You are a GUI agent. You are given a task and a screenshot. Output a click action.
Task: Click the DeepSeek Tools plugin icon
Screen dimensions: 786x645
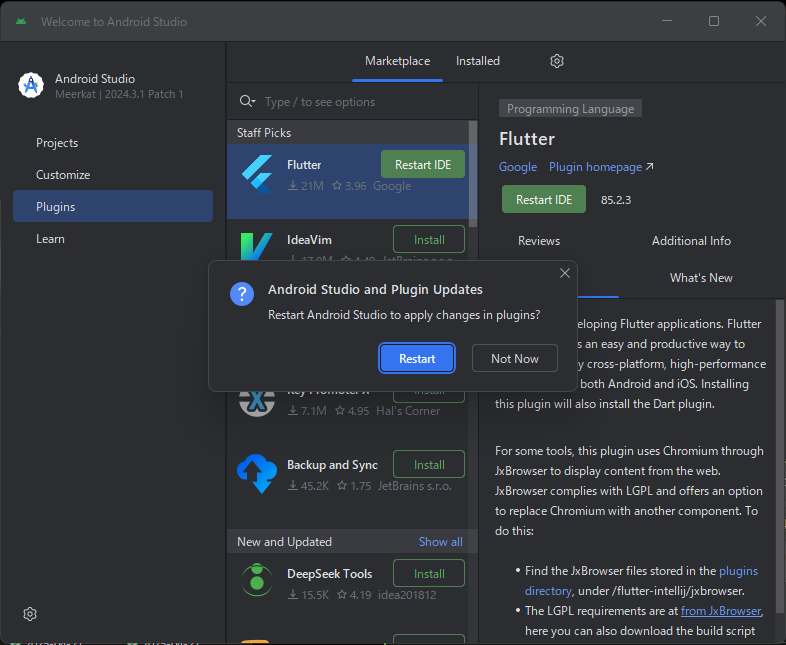pos(257,580)
